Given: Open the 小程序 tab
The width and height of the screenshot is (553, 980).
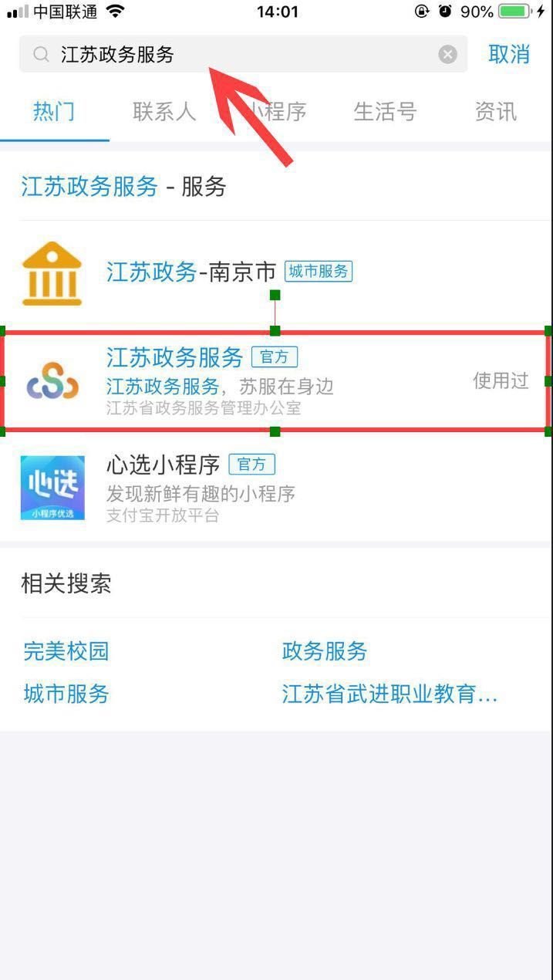Looking at the screenshot, I should tap(275, 112).
